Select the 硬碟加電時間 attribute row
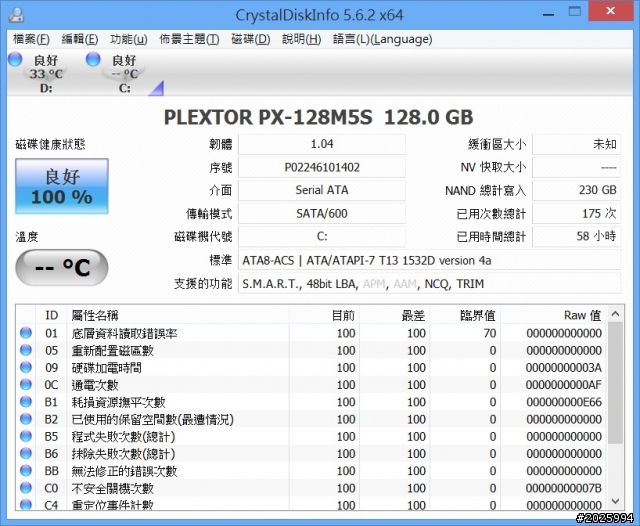The width and height of the screenshot is (640, 526). 312,368
